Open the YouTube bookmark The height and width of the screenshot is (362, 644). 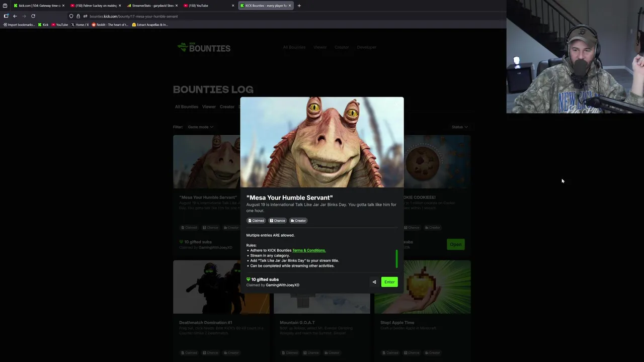(x=60, y=25)
